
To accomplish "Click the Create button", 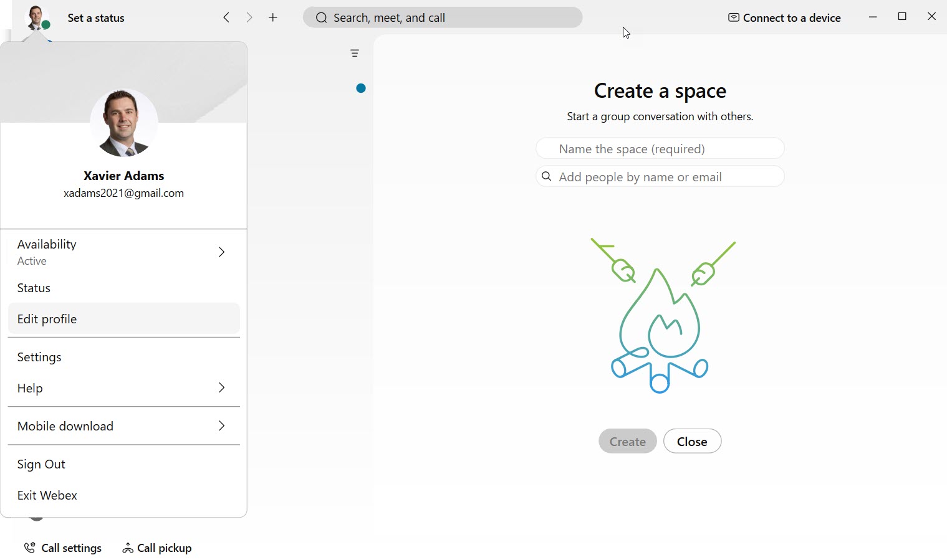I will click(627, 441).
